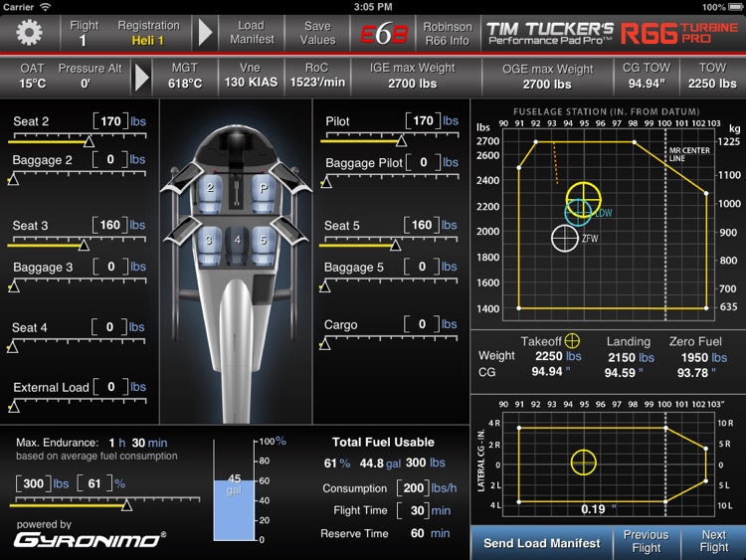Viewport: 746px width, 560px height.
Task: Toggle Seat 3 lbs unit
Action: (137, 225)
